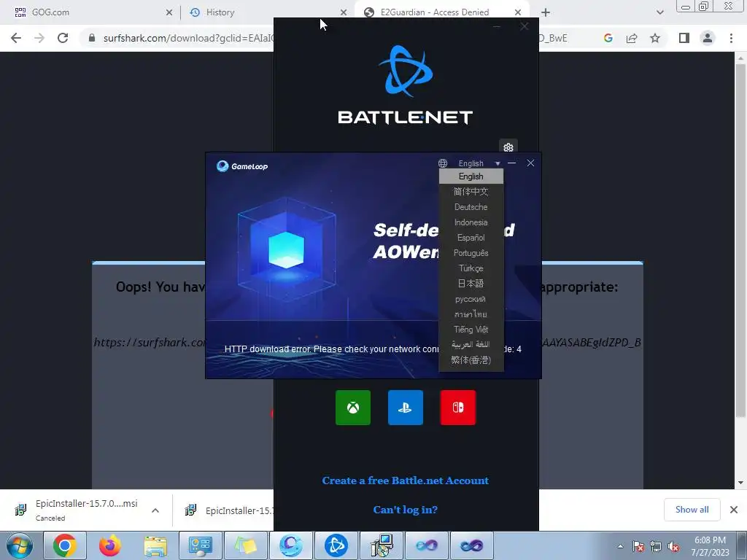Pick Português from language list
747x560 pixels.
[x=471, y=253]
